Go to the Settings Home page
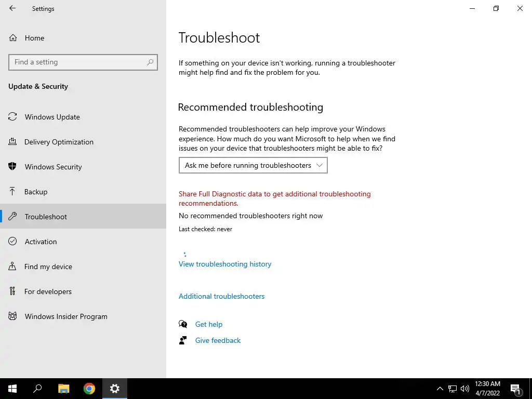The image size is (532, 399). [83, 37]
